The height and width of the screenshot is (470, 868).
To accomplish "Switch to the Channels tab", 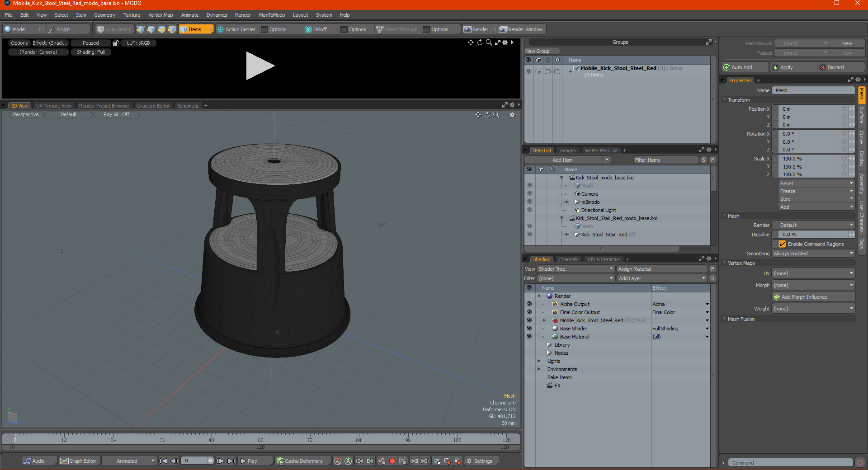I will [568, 259].
